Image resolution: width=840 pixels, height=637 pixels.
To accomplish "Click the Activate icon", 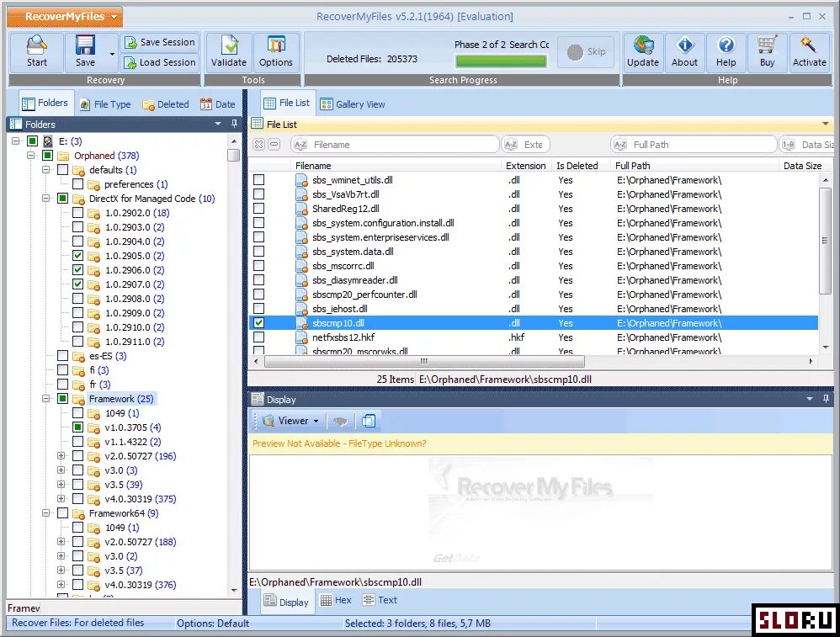I will pyautogui.click(x=808, y=45).
